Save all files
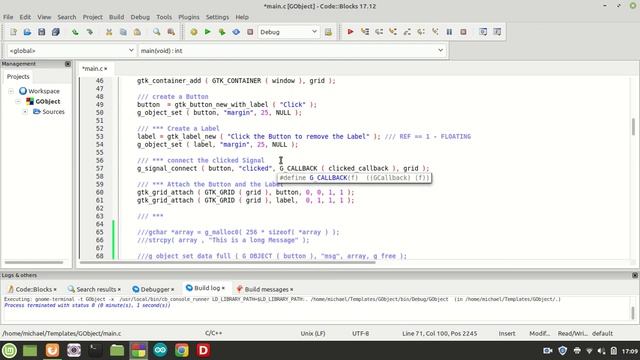This screenshot has height=360, width=640. (x=56, y=32)
